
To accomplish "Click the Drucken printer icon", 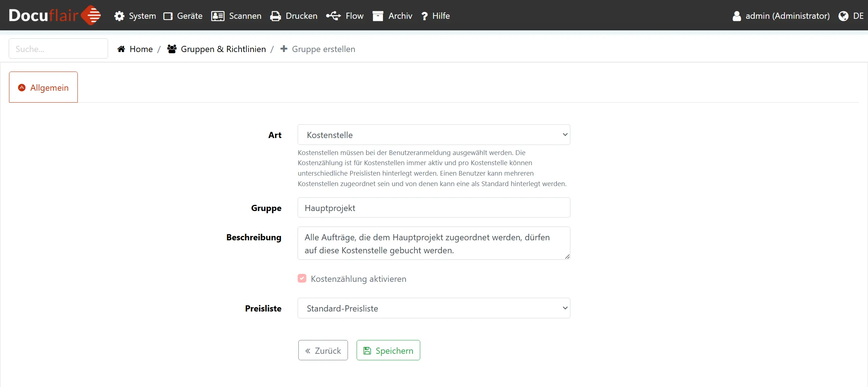I will pos(276,16).
